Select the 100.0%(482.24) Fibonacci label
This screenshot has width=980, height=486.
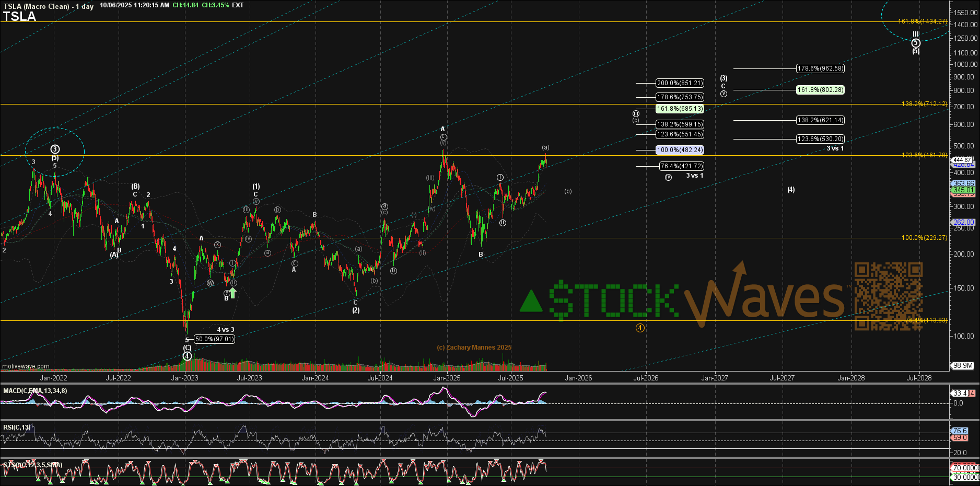click(680, 150)
